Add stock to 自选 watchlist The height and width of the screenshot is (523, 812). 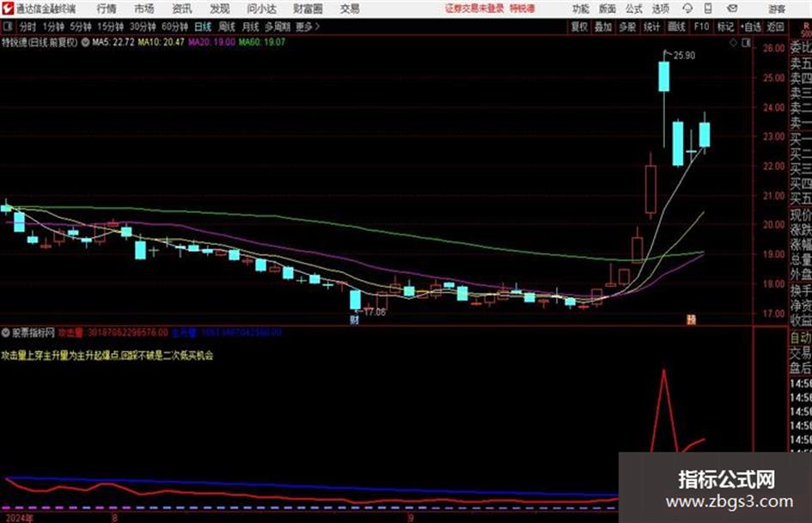point(751,27)
